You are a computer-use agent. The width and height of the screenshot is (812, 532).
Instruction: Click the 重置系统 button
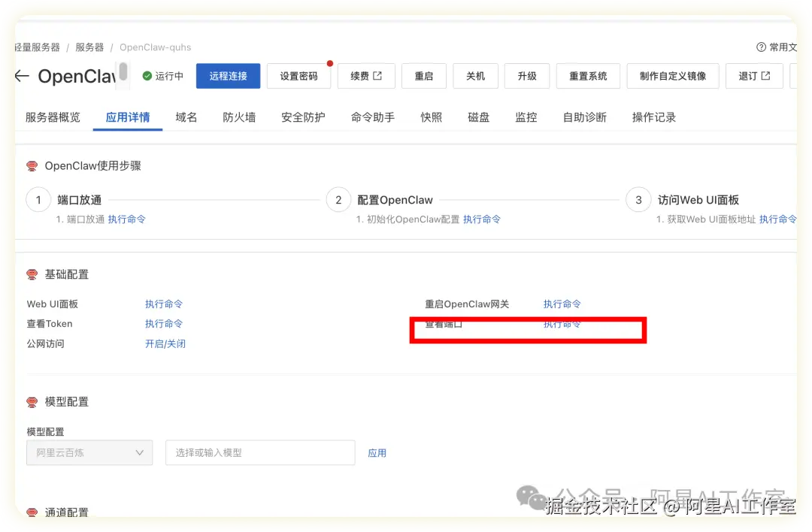pyautogui.click(x=588, y=76)
